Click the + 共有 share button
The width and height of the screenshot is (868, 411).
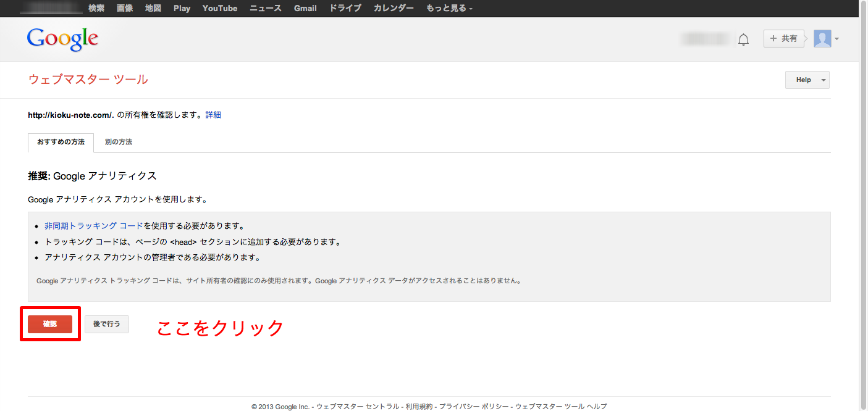pyautogui.click(x=783, y=39)
